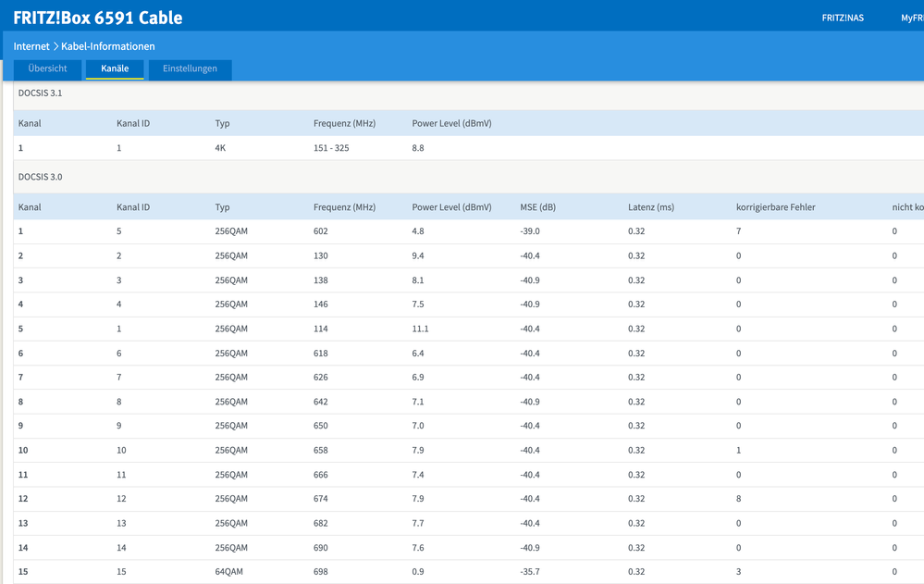Click the Power Level (dBmV) column header
The width and height of the screenshot is (924, 584).
(451, 207)
